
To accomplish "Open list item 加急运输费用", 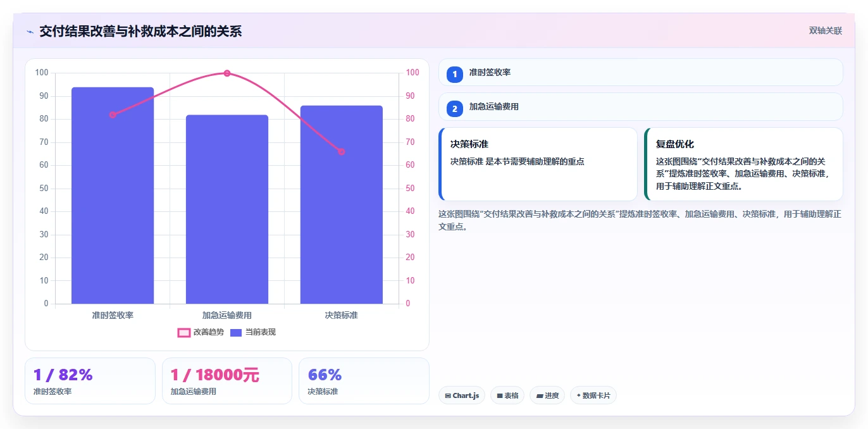I will [641, 107].
